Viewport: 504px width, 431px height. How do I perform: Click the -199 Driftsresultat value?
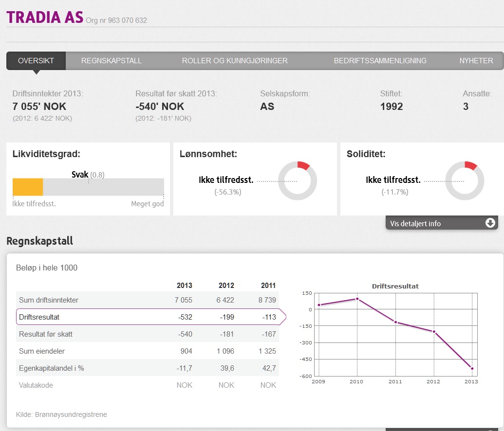(227, 317)
